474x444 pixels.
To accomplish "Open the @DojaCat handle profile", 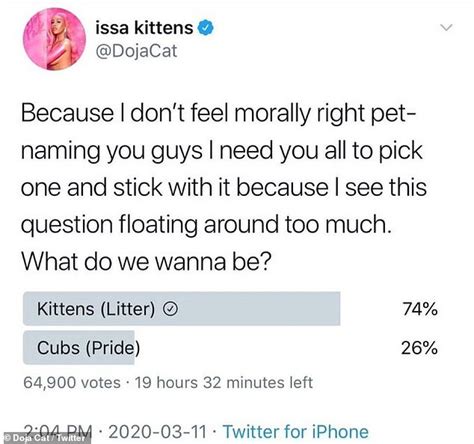I will [136, 51].
